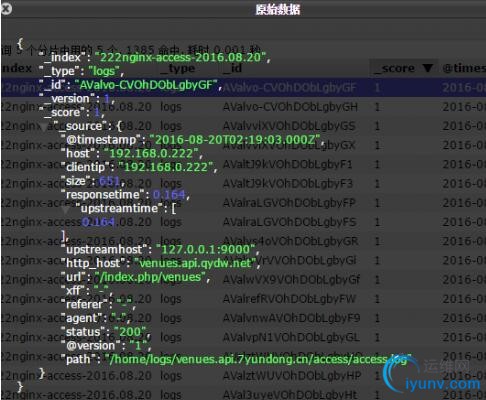This screenshot has width=486, height=400.
Task: Open table row with id AValtJ9kVOhDObLgbyF3
Action: pos(243,184)
